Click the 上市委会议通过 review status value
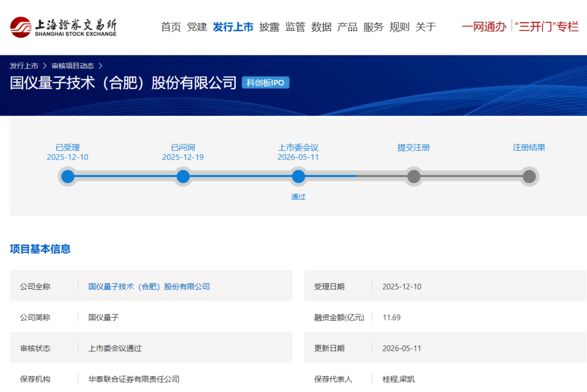This screenshot has height=392, width=587. tap(115, 348)
